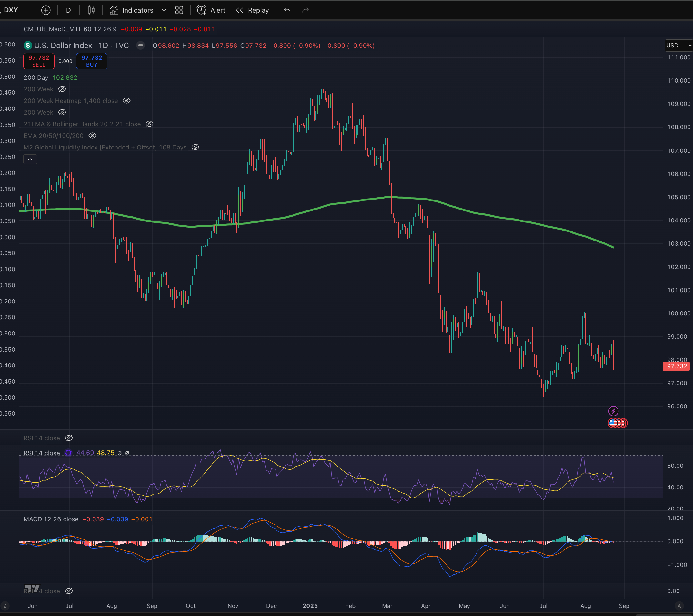
Task: Start bar Replay mode
Action: coord(253,10)
